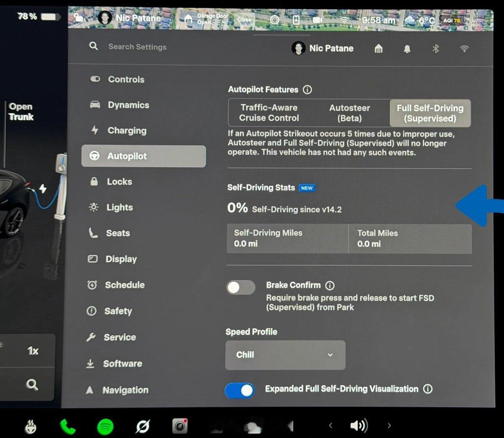Enable the Brake Confirm toggle

coord(241,288)
